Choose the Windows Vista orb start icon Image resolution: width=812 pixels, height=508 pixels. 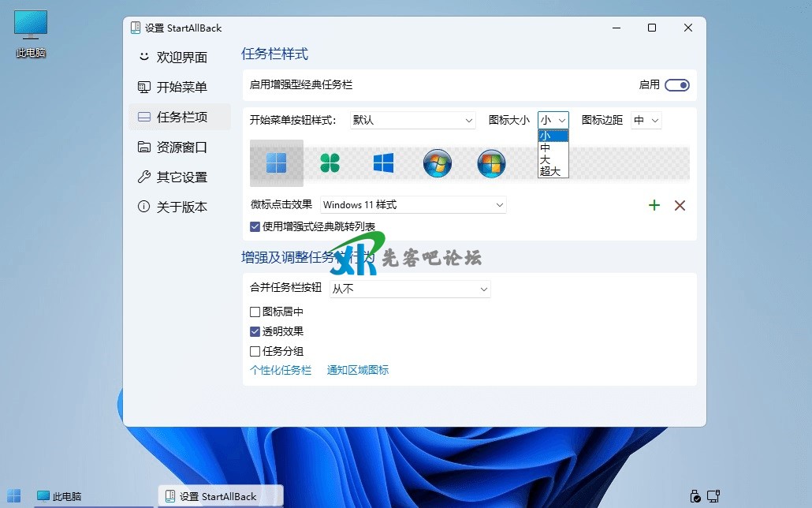coord(491,164)
